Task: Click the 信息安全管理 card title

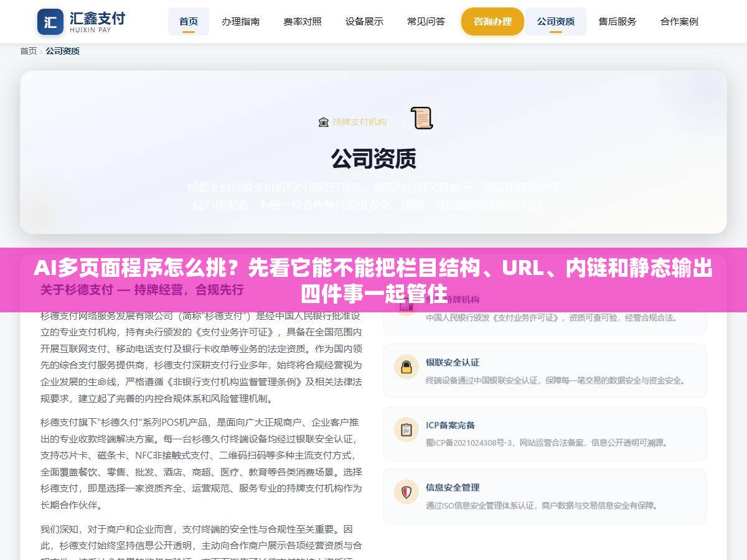Action: pyautogui.click(x=453, y=487)
